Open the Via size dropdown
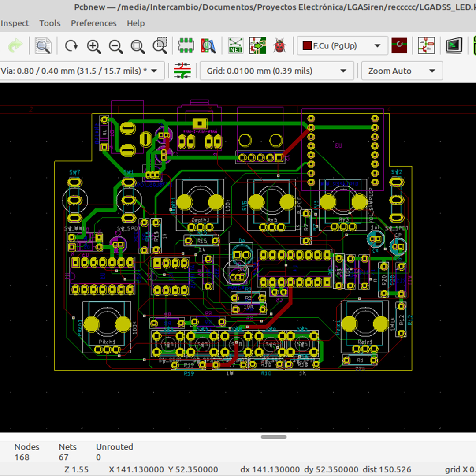The height and width of the screenshot is (476, 476). tap(82, 71)
